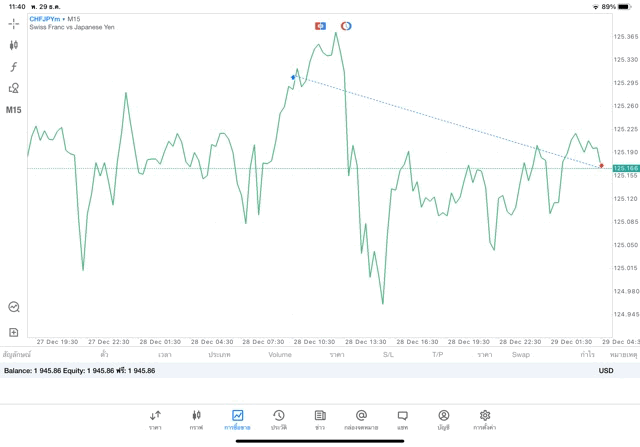The image size is (640, 447).
Task: Tap the Swap column header
Action: [x=520, y=354]
